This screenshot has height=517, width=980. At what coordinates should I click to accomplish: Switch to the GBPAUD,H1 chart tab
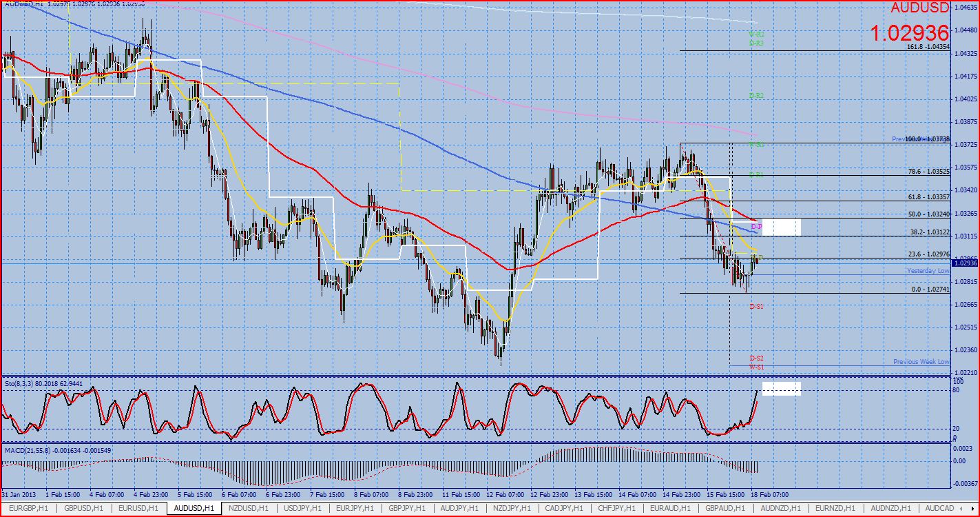click(x=724, y=508)
